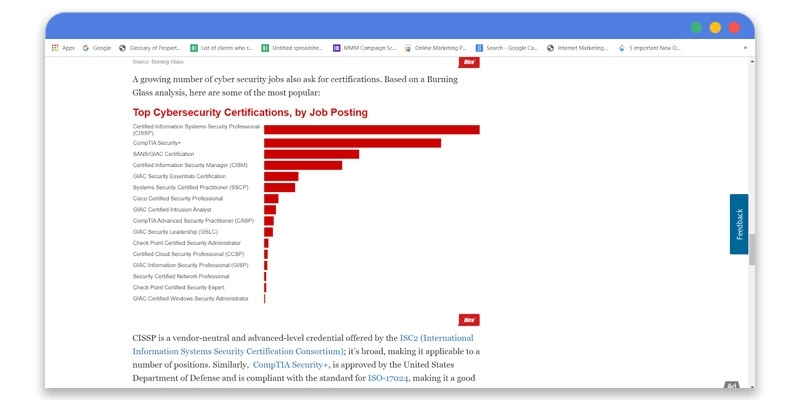
Task: Click 'CompTIA Advanced Security Practitioner (CASP)' label
Action: (193, 221)
